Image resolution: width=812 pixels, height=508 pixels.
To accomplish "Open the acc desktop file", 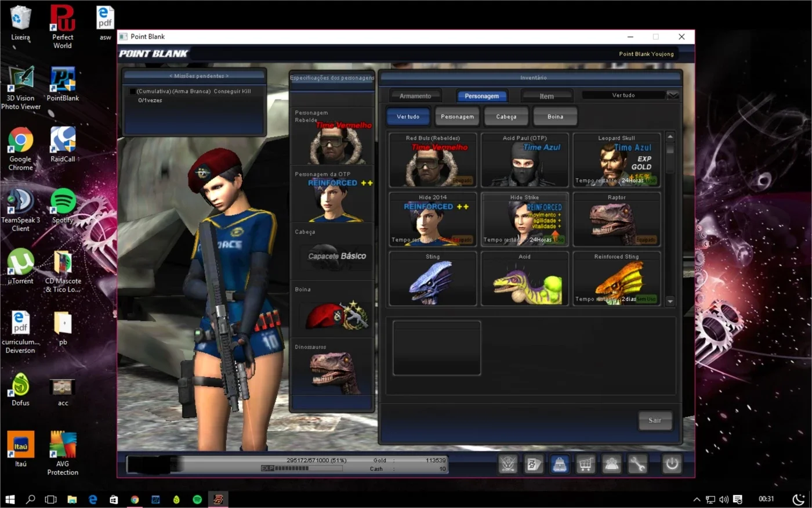I will pos(63,391).
